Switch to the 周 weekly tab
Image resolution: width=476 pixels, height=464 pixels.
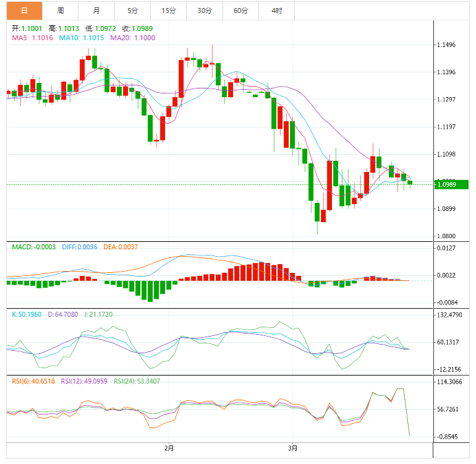(x=61, y=11)
